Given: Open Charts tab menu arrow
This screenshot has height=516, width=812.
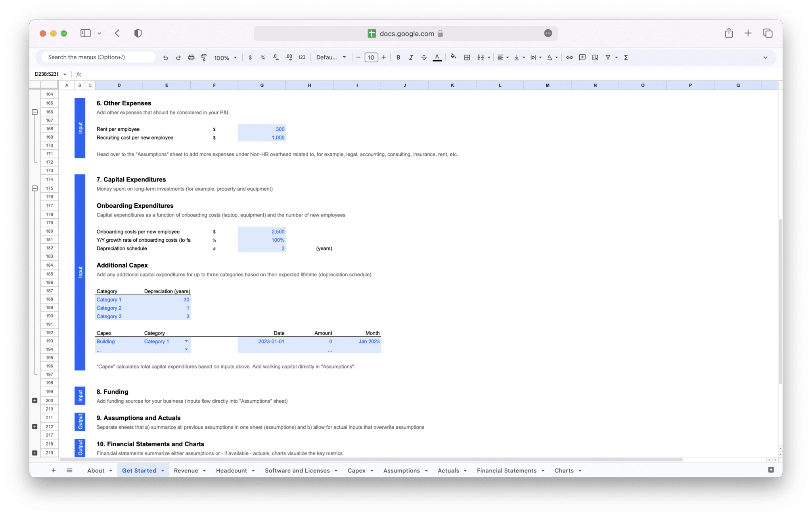Looking at the screenshot, I should 580,471.
